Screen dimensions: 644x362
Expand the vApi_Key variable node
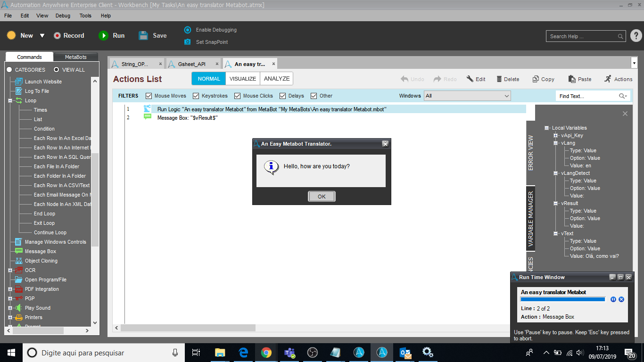coord(556,135)
